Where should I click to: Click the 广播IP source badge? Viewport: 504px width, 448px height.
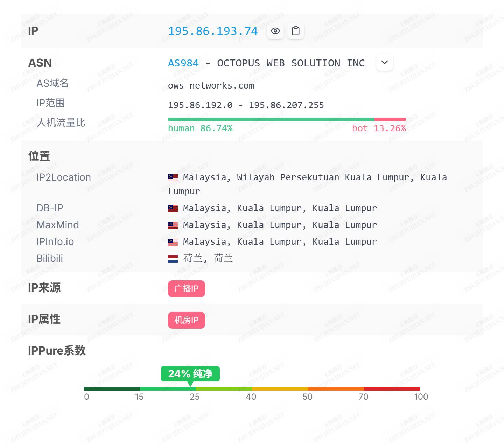(186, 289)
